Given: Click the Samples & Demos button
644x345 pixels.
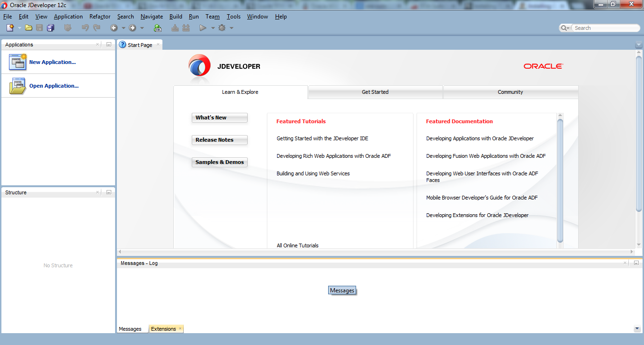Looking at the screenshot, I should point(220,162).
